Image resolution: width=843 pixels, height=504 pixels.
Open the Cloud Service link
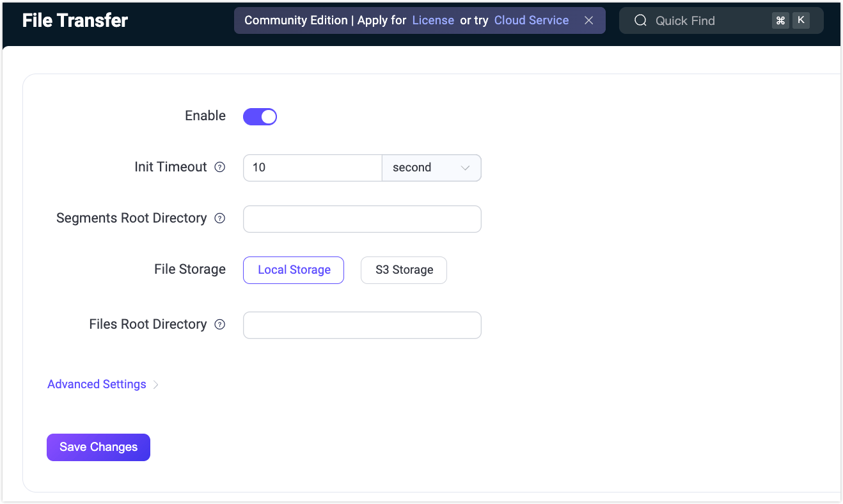[531, 20]
